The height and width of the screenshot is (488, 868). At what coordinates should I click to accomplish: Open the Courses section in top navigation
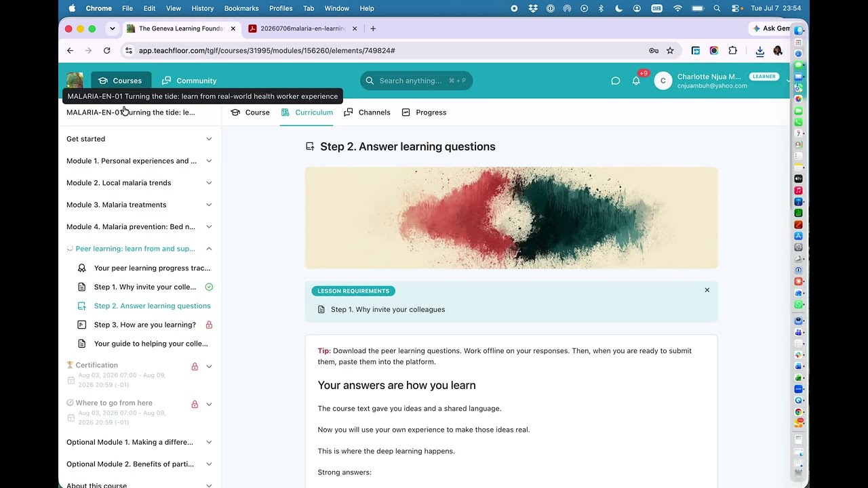coord(121,81)
